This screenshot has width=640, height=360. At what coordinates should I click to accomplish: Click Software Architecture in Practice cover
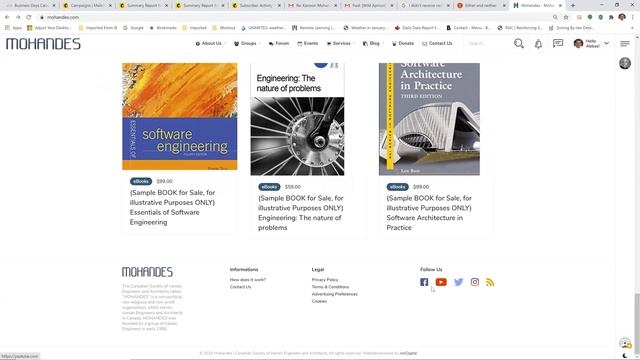[x=429, y=119]
